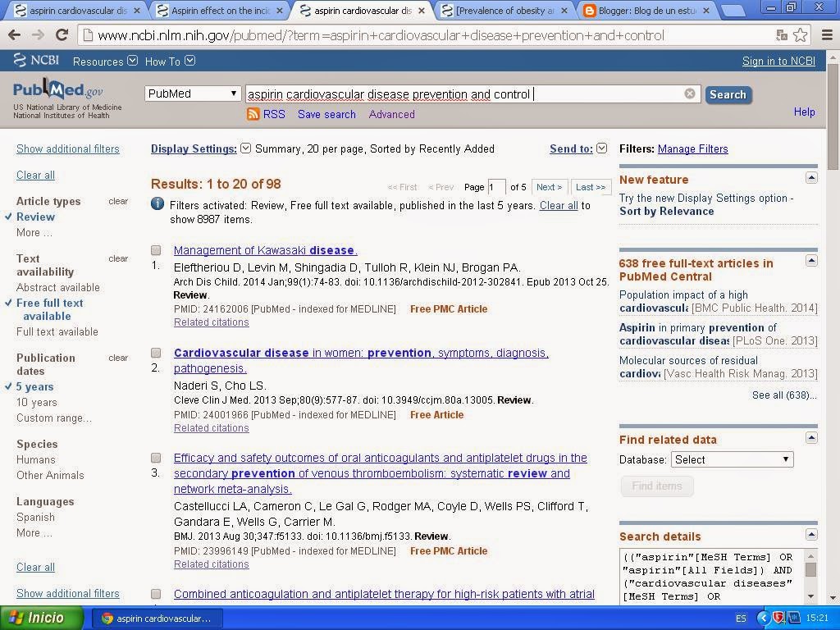Enable the Abstract available filter

(58, 287)
